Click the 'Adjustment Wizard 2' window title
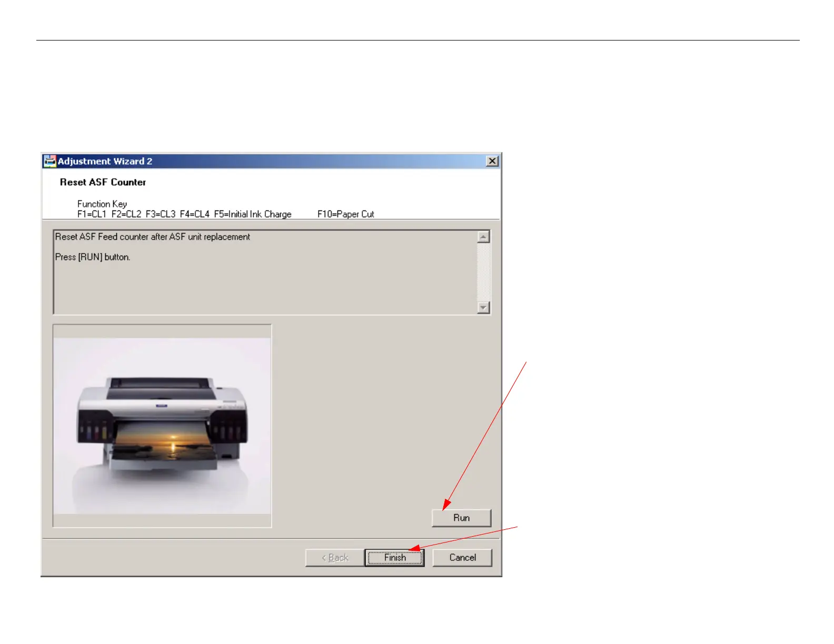Viewport: 834px width, 644px height. [105, 161]
